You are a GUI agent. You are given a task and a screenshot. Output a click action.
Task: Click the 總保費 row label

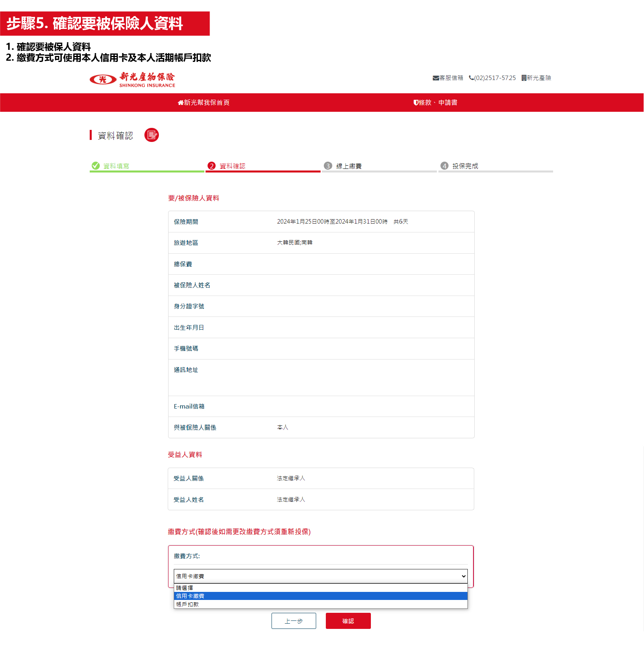183,264
